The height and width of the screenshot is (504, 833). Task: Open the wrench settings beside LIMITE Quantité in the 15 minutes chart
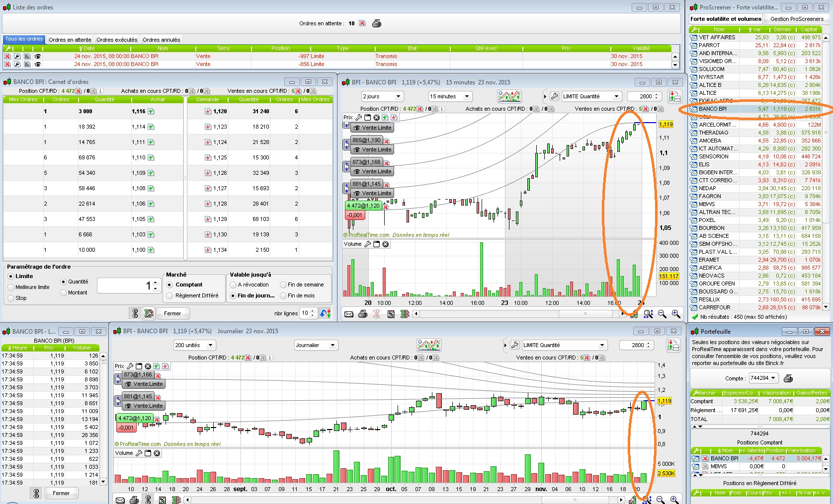click(x=555, y=96)
